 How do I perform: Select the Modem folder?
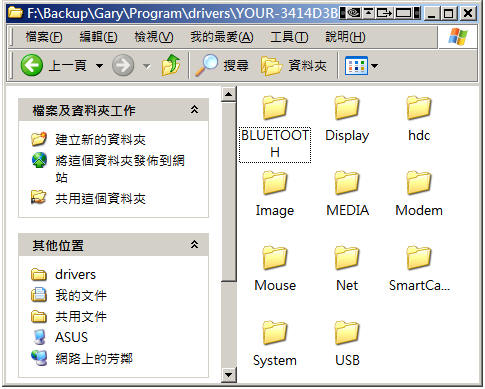[419, 194]
